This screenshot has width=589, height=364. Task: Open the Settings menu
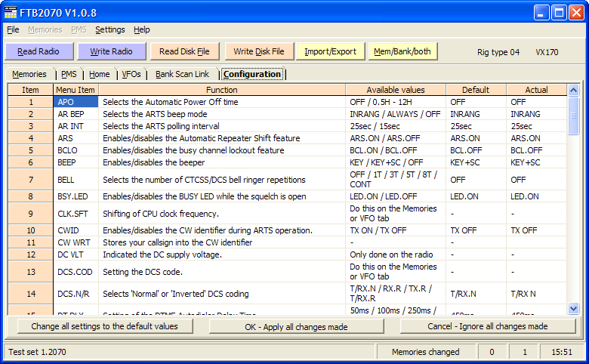[x=110, y=29]
